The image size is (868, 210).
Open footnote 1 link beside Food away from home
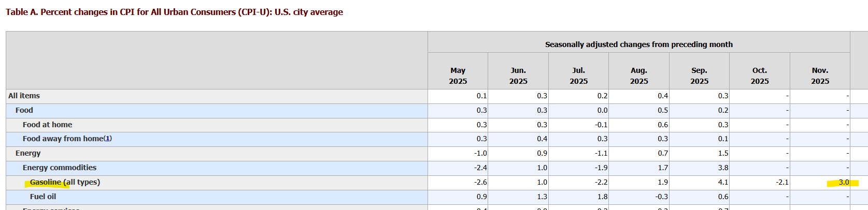108,139
